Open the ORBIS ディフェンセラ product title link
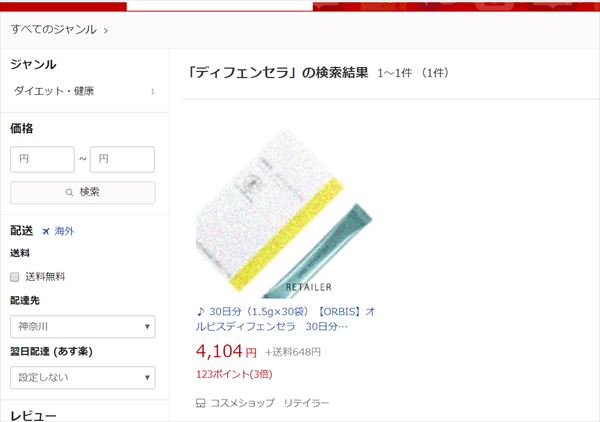This screenshot has height=422, width=600. point(286,319)
